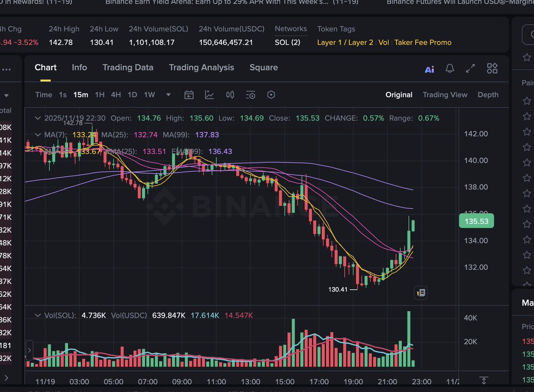Click the 24h Low value 130.41
Screen dimensions: 534x392
(101, 43)
